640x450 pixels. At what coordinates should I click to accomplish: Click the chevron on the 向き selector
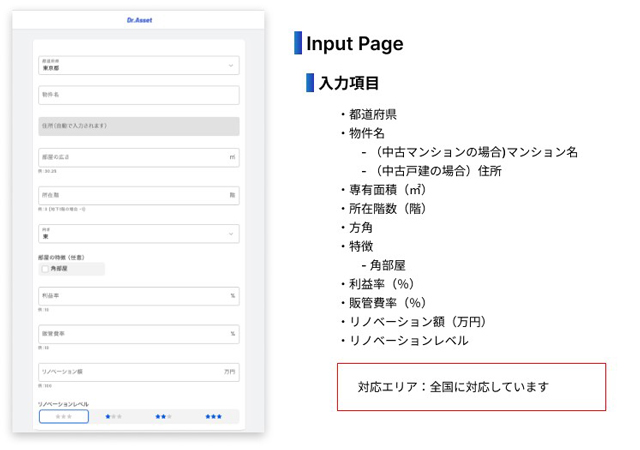coord(231,234)
